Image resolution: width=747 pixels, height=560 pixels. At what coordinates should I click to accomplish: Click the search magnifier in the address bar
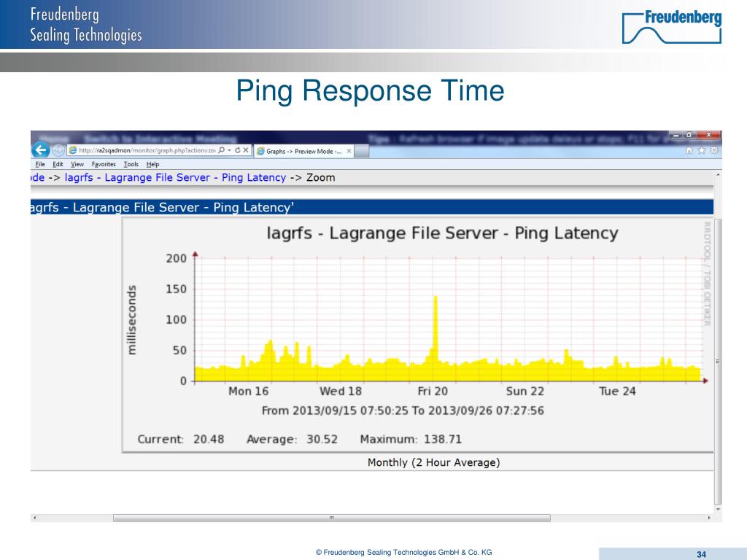coord(220,149)
